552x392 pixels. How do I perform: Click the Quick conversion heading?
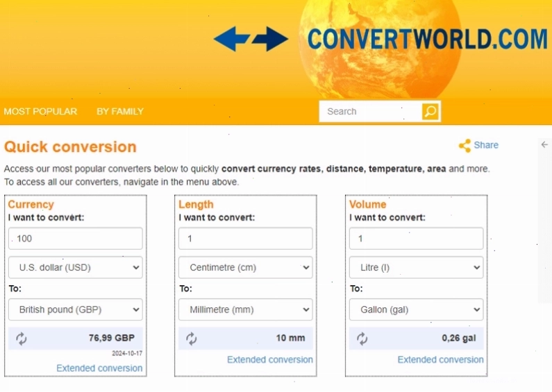pos(70,146)
